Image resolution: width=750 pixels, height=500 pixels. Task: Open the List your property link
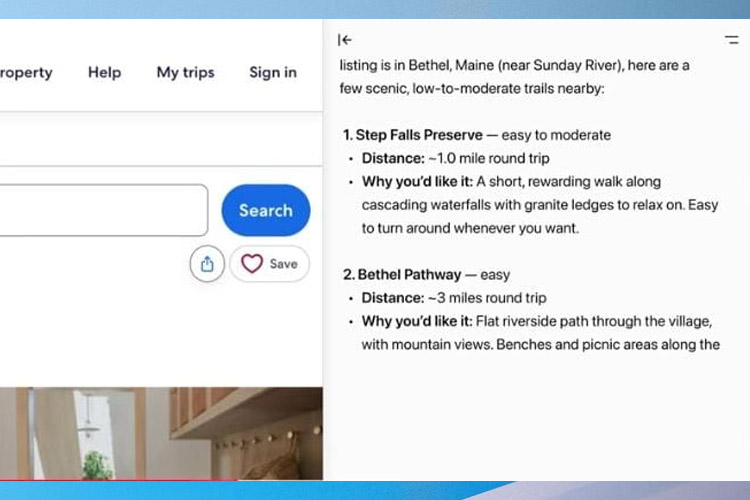coord(25,72)
